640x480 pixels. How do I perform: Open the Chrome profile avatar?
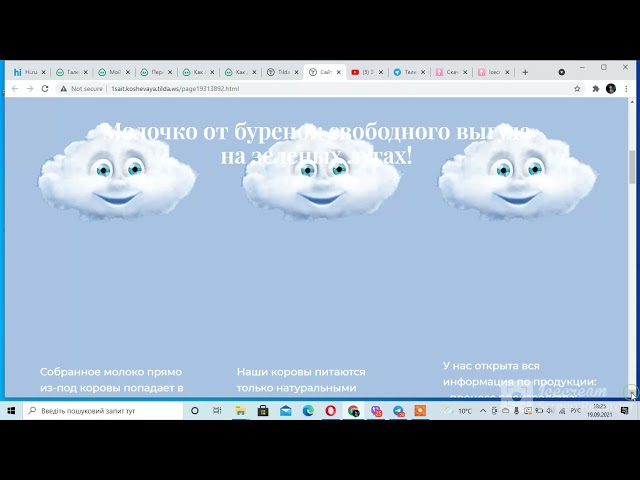click(611, 89)
